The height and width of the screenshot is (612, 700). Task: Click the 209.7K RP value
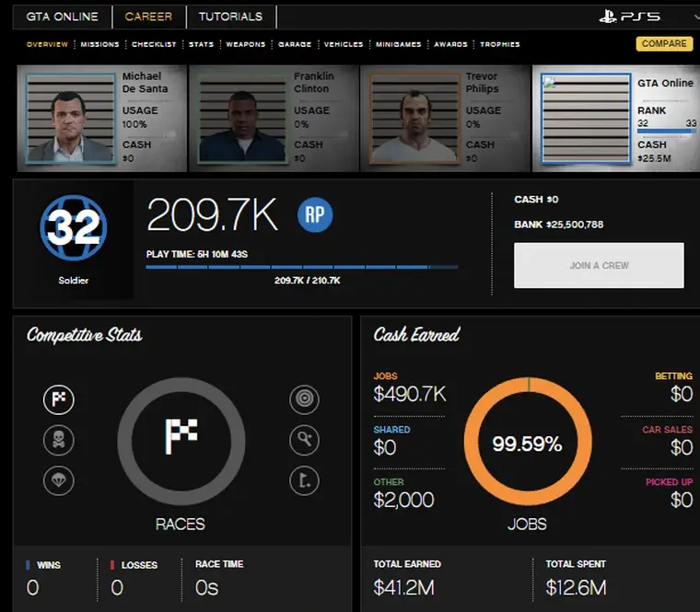[213, 215]
